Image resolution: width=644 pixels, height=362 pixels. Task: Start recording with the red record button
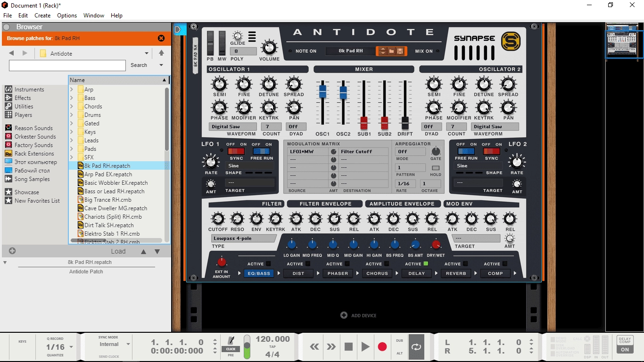pos(382,347)
